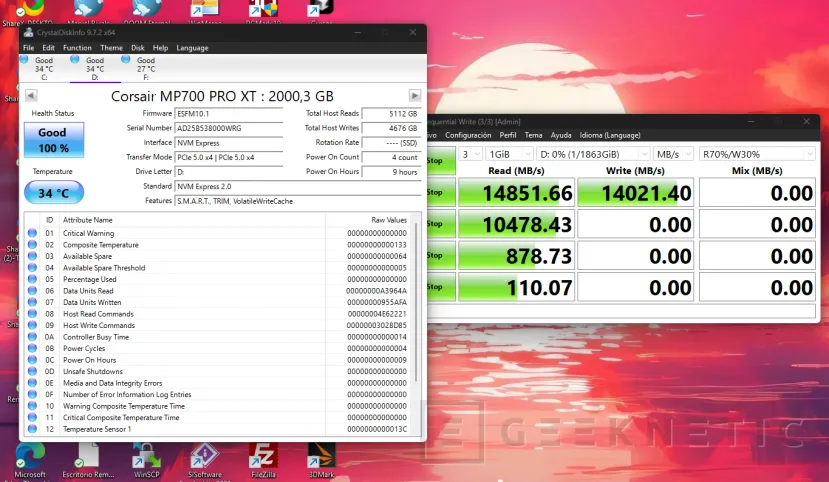Open Theme menu in CrystalDiskInfo
The height and width of the screenshot is (482, 829).
tap(112, 48)
